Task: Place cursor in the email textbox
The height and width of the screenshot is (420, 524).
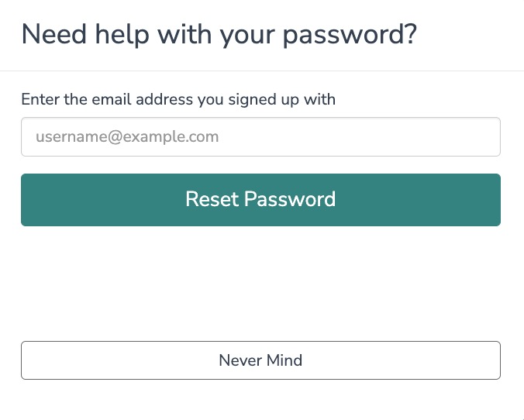Action: pos(260,137)
